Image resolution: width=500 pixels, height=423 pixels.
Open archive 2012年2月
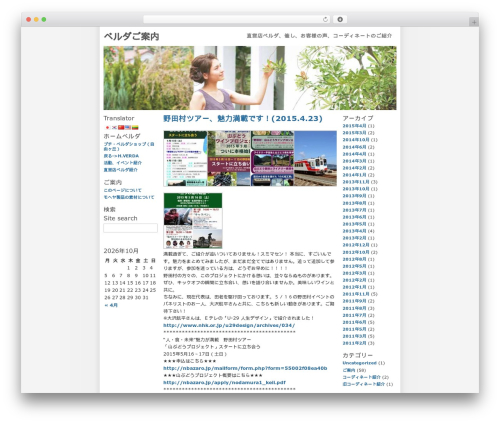[x=354, y=280]
